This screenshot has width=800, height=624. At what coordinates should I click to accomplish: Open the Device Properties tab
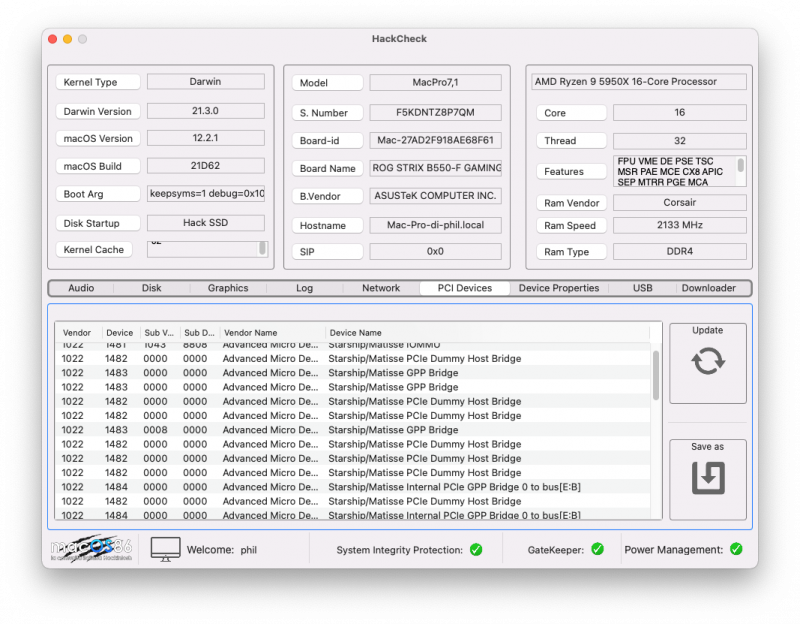pyautogui.click(x=559, y=288)
